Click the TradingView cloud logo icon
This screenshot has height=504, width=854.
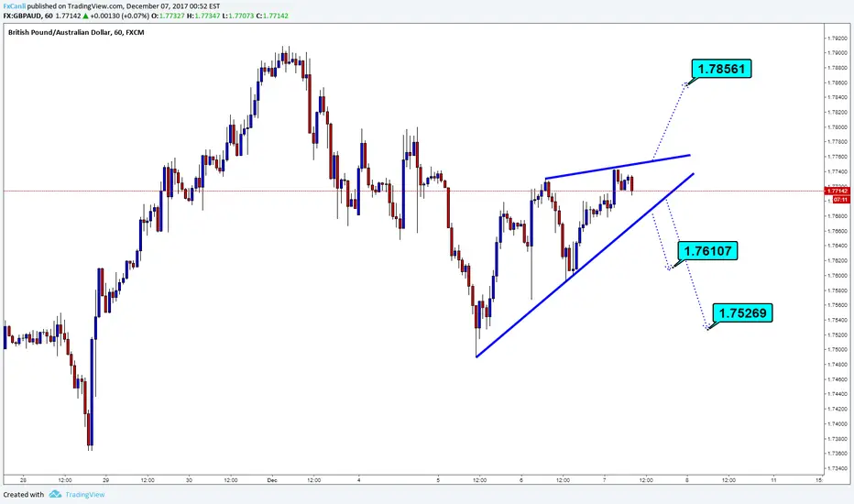tap(55, 495)
